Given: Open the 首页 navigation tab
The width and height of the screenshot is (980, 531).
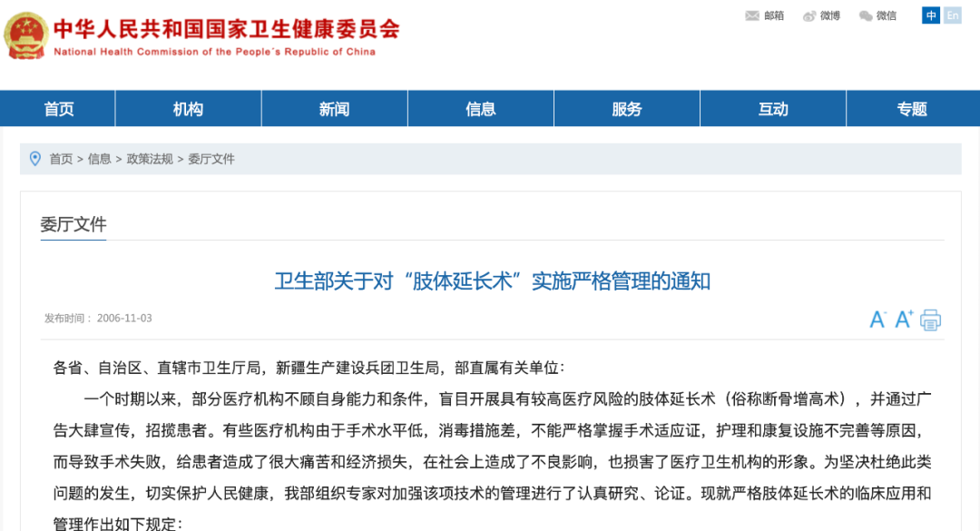Looking at the screenshot, I should [59, 109].
